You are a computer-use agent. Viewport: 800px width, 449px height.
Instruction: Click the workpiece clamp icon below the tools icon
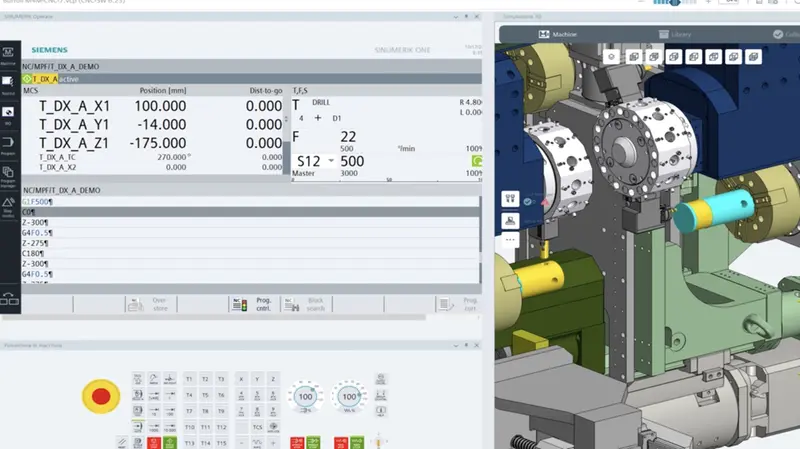point(510,220)
